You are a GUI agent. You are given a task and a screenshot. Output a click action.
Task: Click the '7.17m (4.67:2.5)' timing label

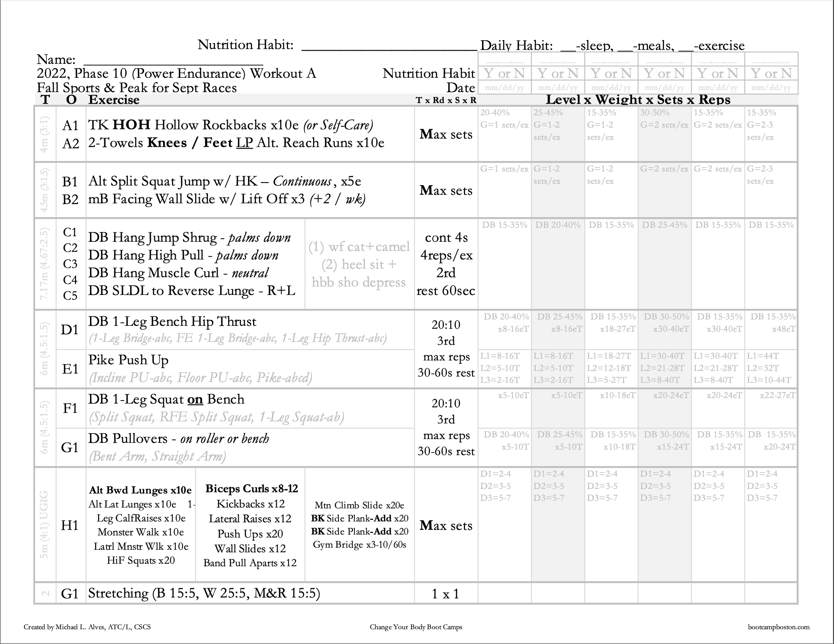click(x=45, y=264)
